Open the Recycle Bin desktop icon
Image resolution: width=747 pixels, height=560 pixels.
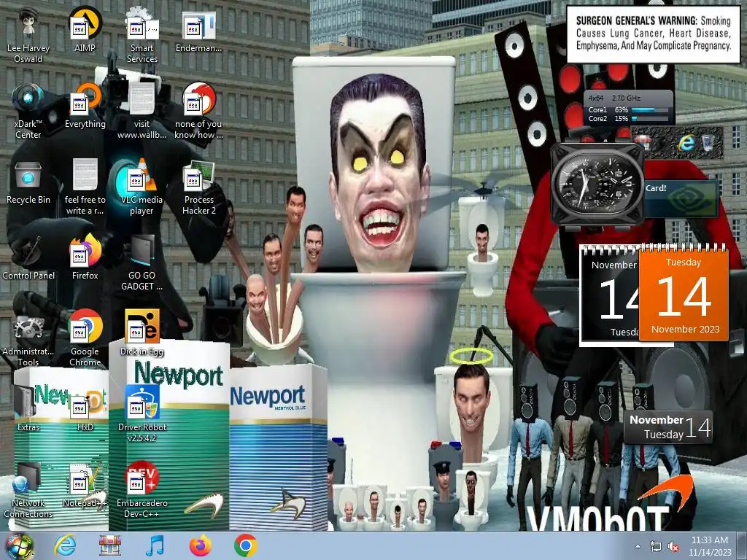point(28,182)
